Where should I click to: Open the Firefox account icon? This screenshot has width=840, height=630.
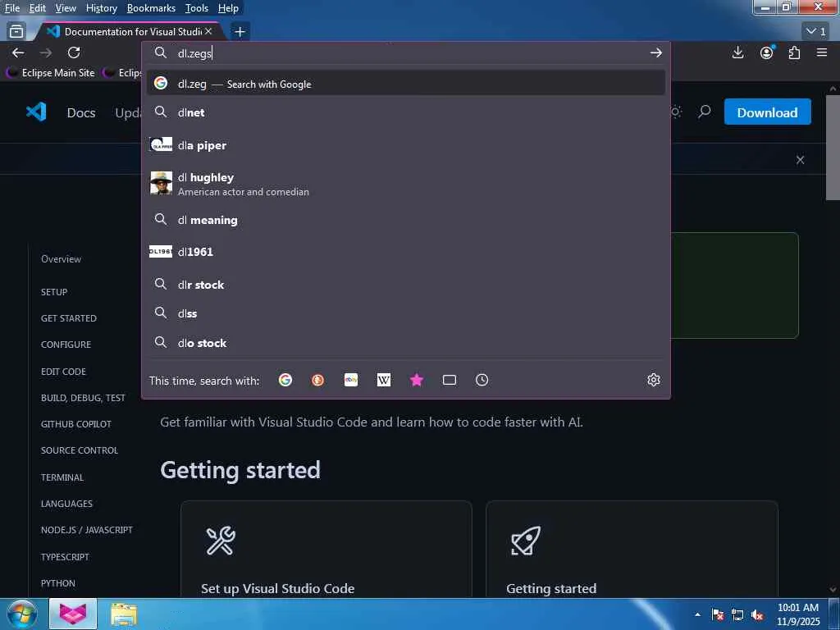pyautogui.click(x=767, y=52)
